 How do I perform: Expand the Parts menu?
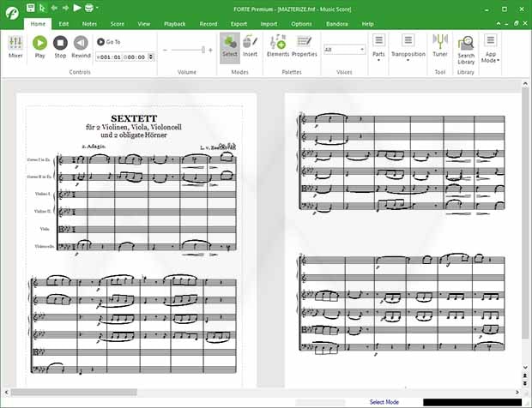pos(378,47)
